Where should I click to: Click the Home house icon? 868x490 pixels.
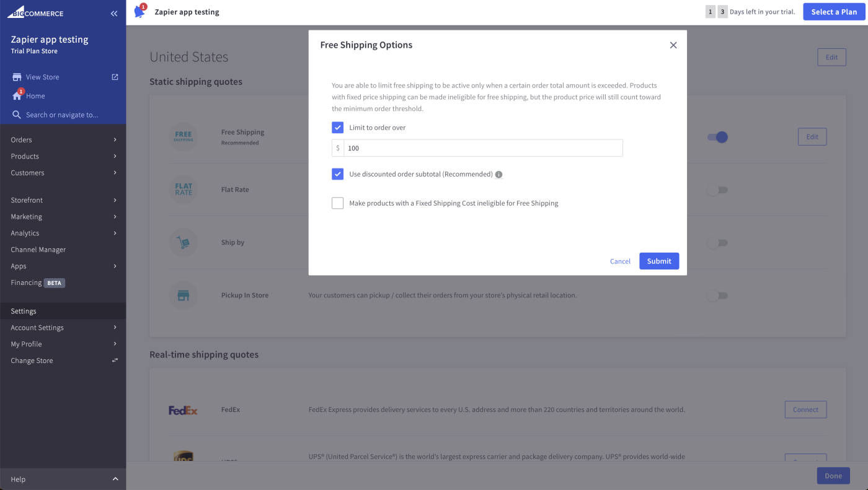[17, 96]
